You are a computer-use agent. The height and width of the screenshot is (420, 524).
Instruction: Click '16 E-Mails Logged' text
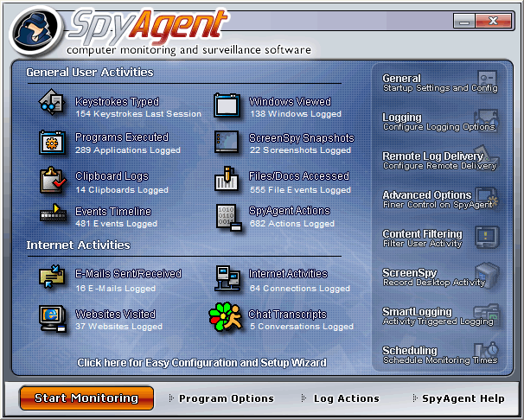[x=116, y=289]
